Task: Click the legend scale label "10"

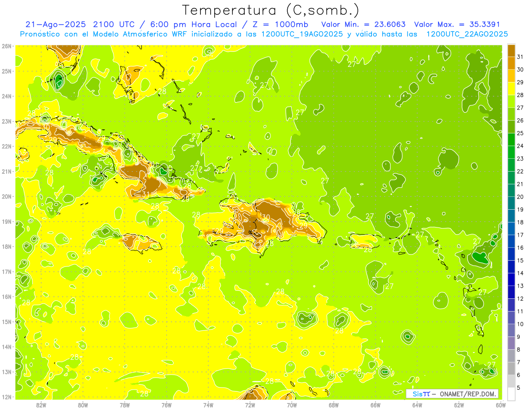Action: point(520,324)
